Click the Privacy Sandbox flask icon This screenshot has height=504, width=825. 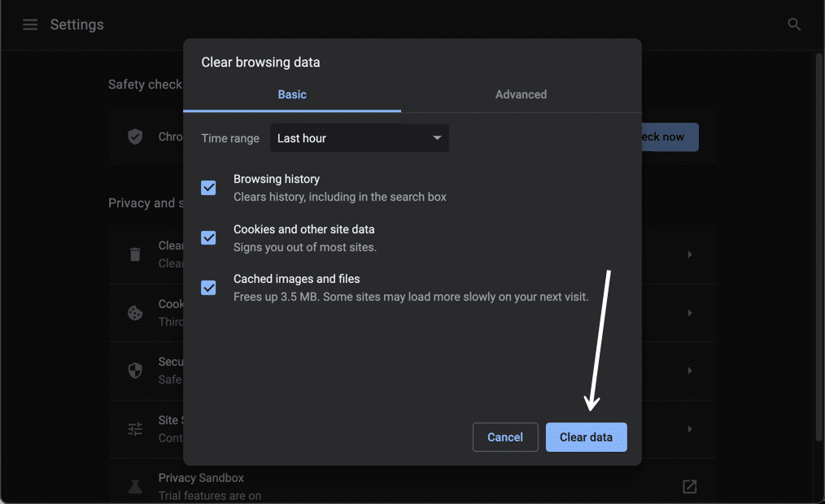(134, 486)
